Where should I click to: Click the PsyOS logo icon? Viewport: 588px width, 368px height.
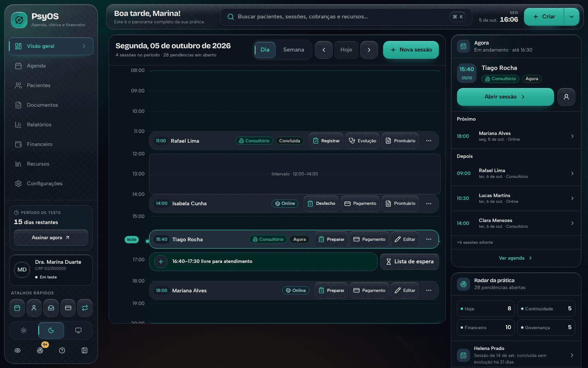pos(19,20)
